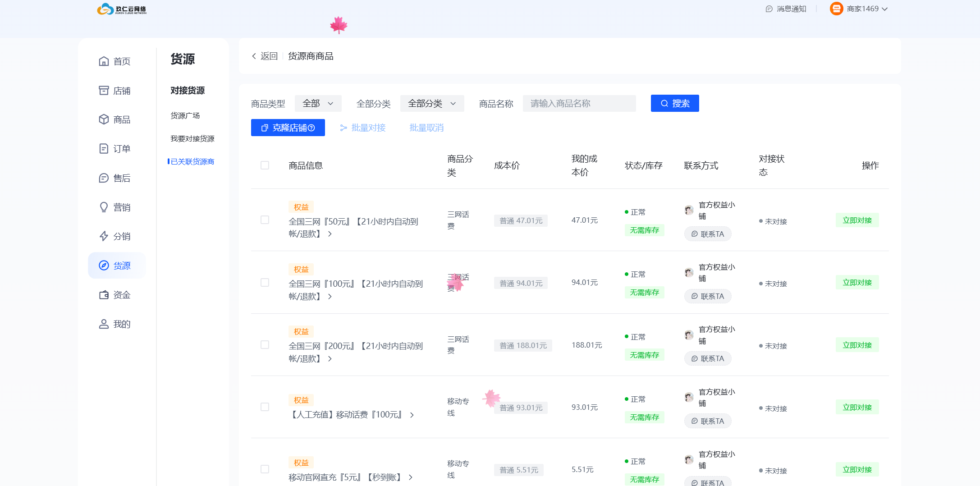
Task: Click the 批量对接 batch connect button
Action: click(363, 128)
